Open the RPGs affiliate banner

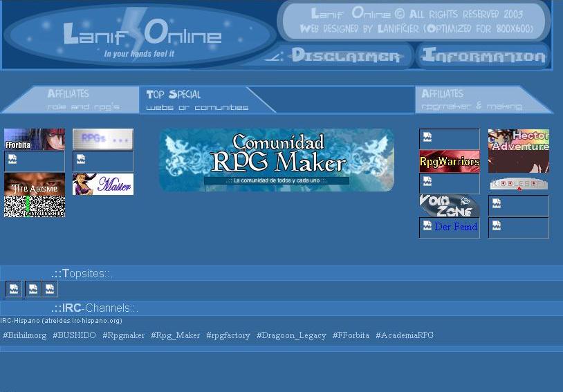coord(103,139)
